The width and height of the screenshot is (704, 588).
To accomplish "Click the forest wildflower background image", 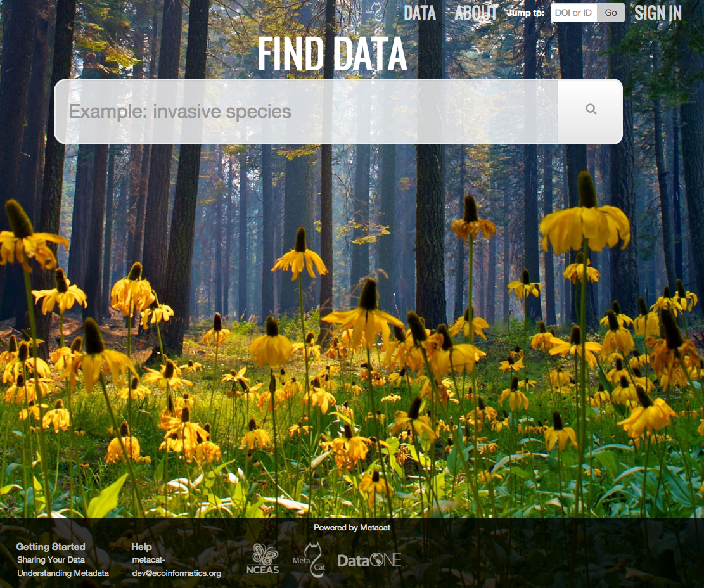I will [352, 317].
